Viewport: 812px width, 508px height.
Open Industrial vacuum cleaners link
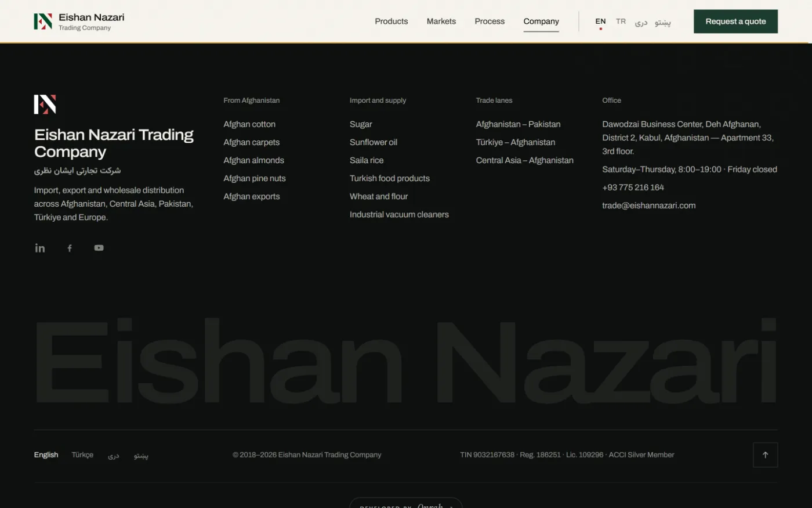399,214
